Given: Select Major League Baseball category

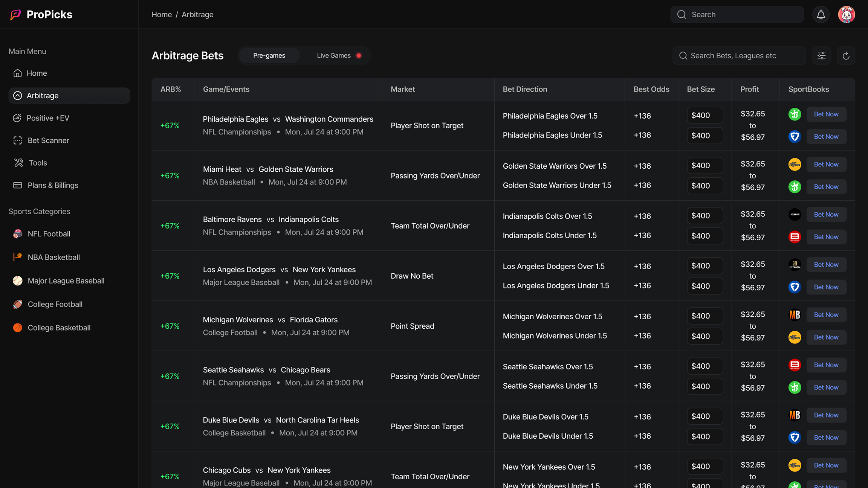Looking at the screenshot, I should coord(66,281).
